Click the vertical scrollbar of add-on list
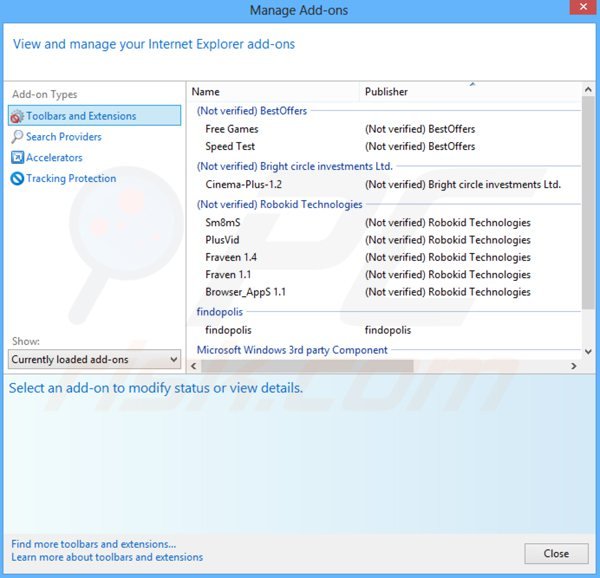Screen dimensions: 600x578 [587, 200]
